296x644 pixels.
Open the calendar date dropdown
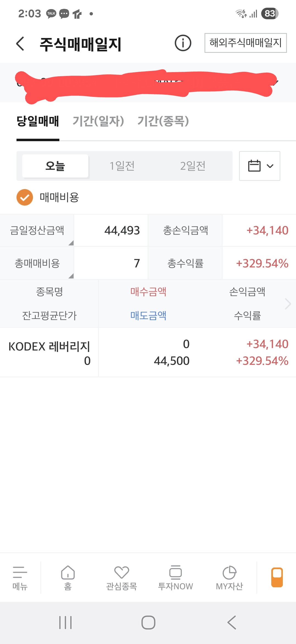[x=259, y=166]
